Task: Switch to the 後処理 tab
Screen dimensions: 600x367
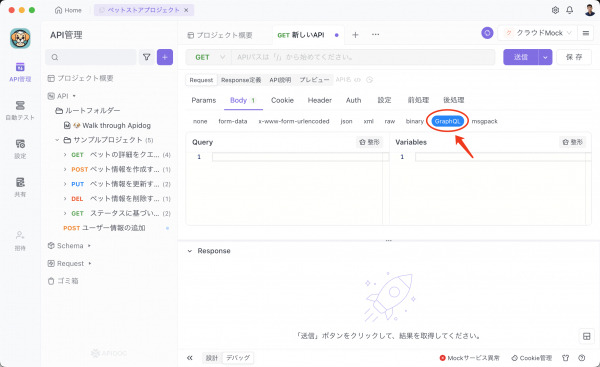Action: click(453, 100)
